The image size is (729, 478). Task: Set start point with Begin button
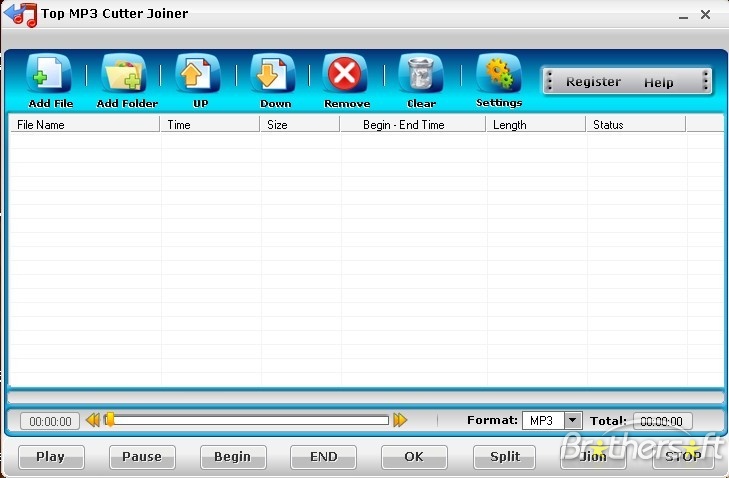[x=233, y=457]
